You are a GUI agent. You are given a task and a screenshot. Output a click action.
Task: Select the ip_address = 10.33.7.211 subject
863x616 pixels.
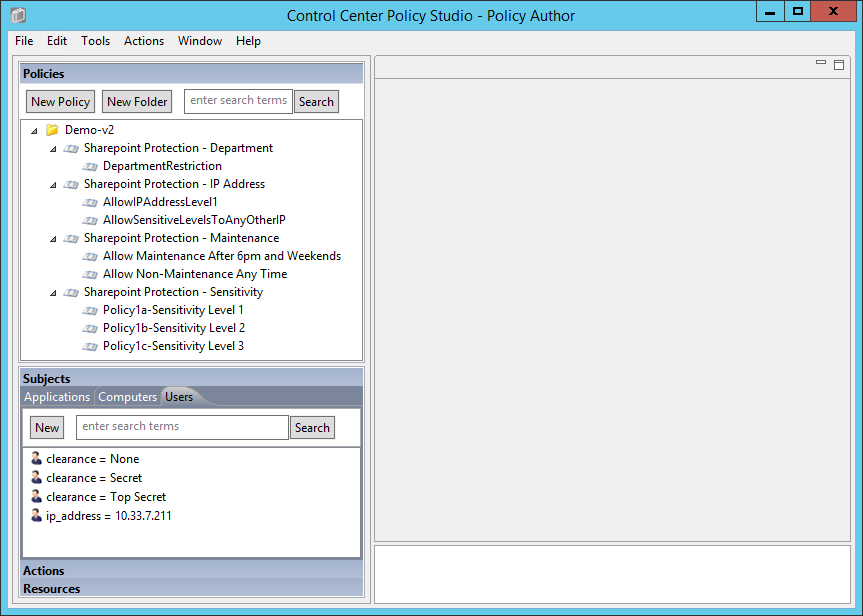[108, 516]
